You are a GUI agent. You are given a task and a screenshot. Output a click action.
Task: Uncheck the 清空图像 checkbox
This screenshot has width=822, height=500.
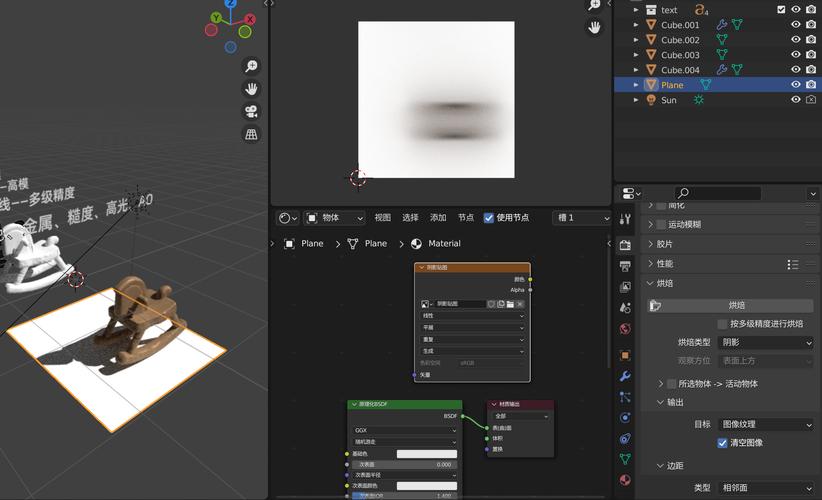tap(722, 443)
